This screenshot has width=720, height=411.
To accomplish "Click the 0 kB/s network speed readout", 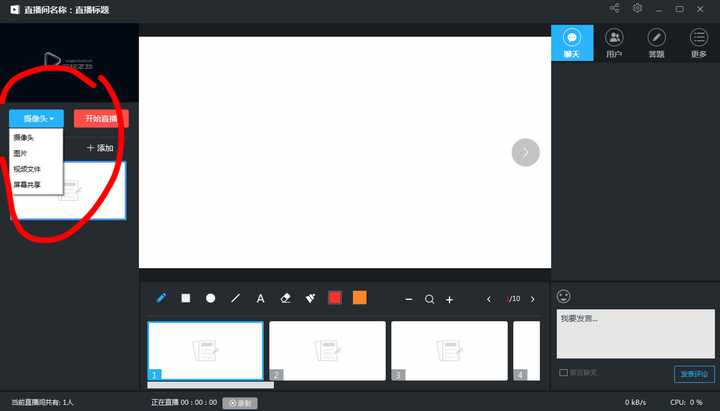I will coord(636,402).
